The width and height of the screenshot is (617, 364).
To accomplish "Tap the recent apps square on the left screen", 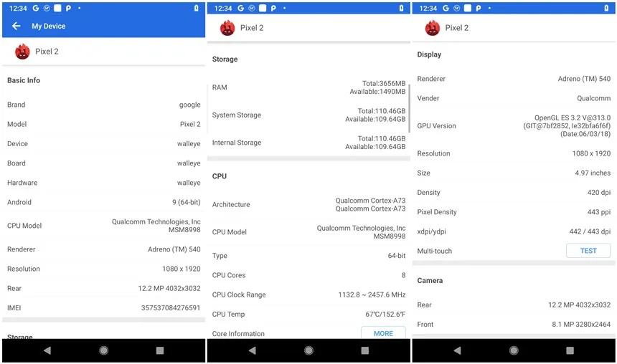I will click(160, 350).
